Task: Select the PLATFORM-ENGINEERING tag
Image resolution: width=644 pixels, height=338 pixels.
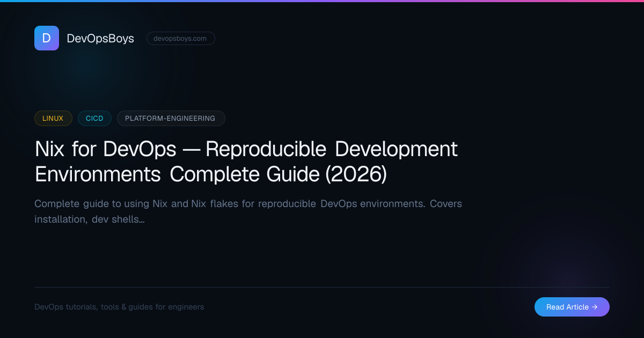Action: coord(171,119)
